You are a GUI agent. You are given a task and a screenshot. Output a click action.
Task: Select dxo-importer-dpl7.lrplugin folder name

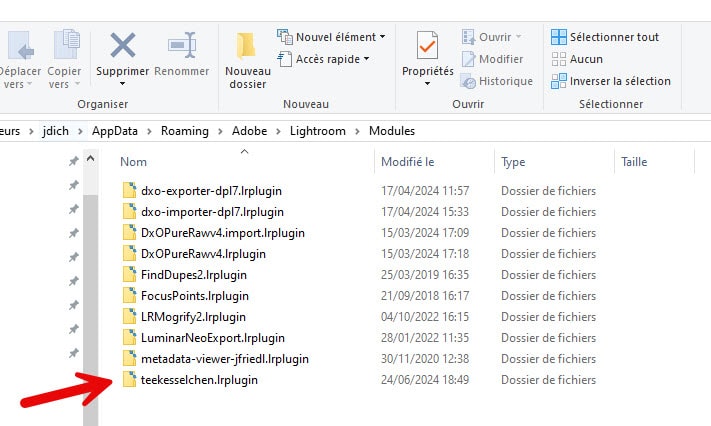212,212
